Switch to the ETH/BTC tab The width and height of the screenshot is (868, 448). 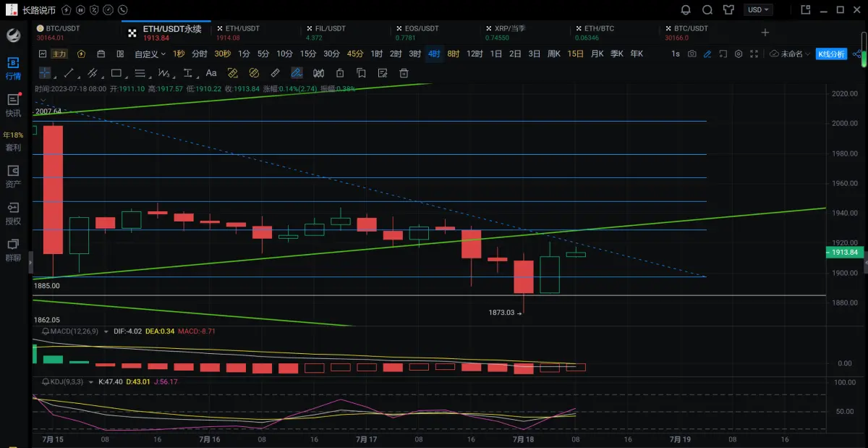(599, 28)
